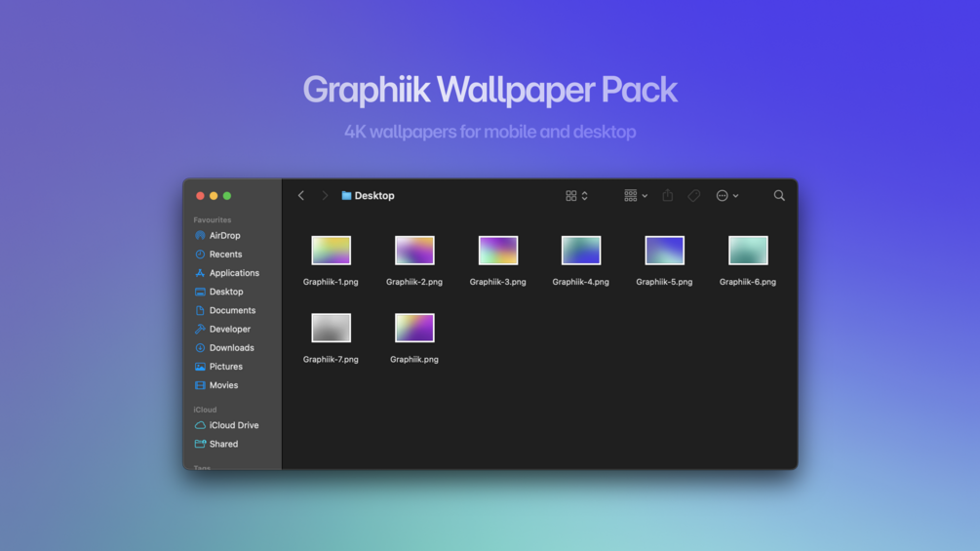Expand the Group By dropdown arrow

click(x=645, y=196)
